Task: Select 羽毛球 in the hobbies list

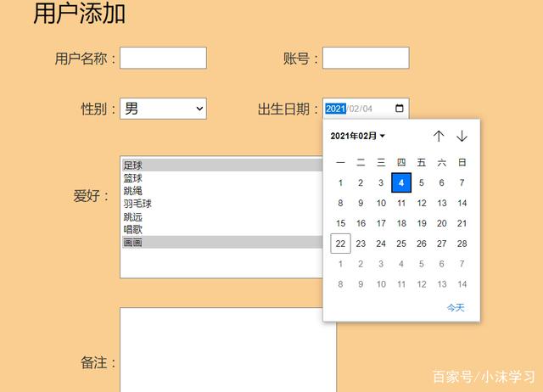Action: [x=222, y=204]
